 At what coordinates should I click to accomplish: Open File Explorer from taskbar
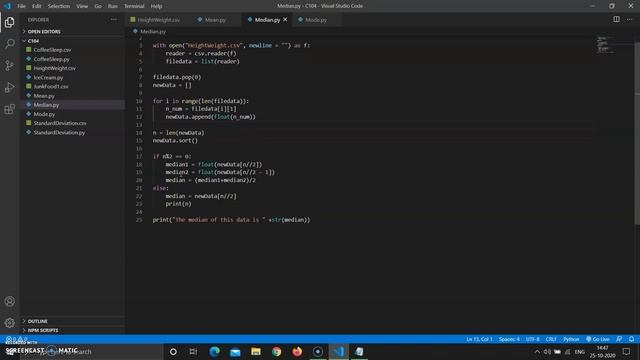(x=256, y=351)
